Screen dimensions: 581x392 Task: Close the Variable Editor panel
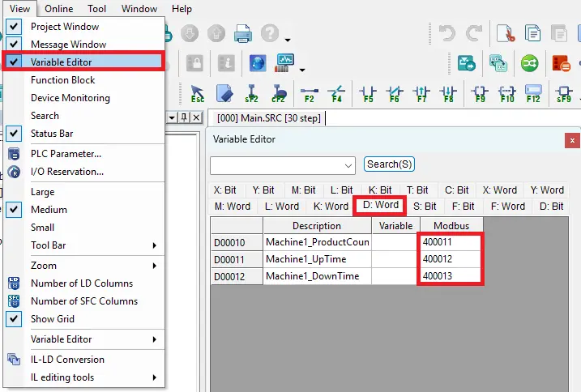click(x=572, y=139)
